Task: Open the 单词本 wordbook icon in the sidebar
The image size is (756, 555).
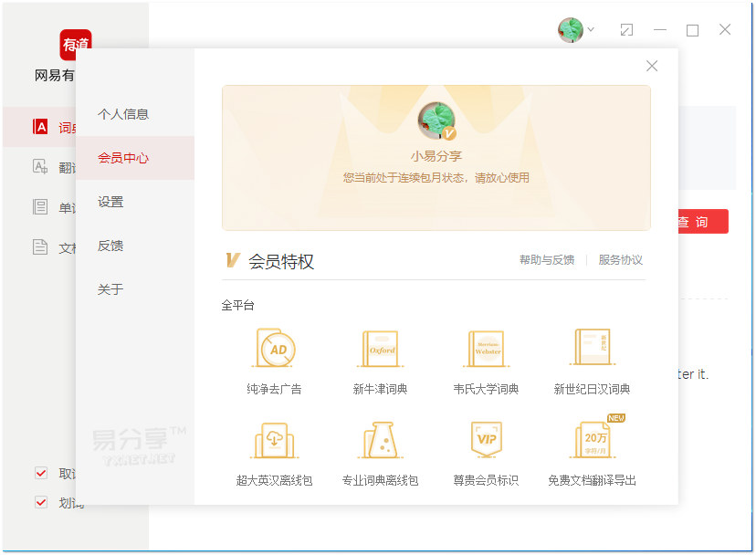Action: click(x=40, y=206)
